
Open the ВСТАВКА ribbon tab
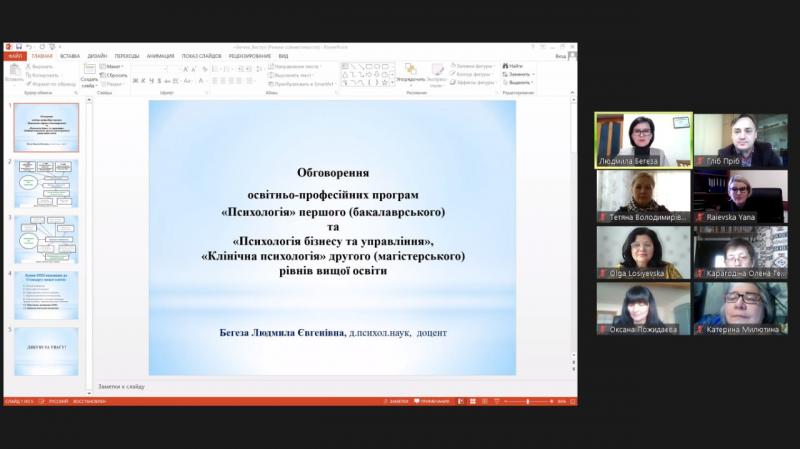coord(69,56)
